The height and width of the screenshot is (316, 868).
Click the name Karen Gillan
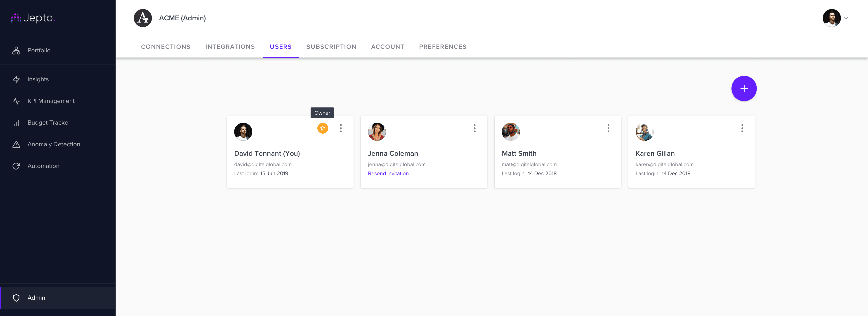pyautogui.click(x=655, y=154)
